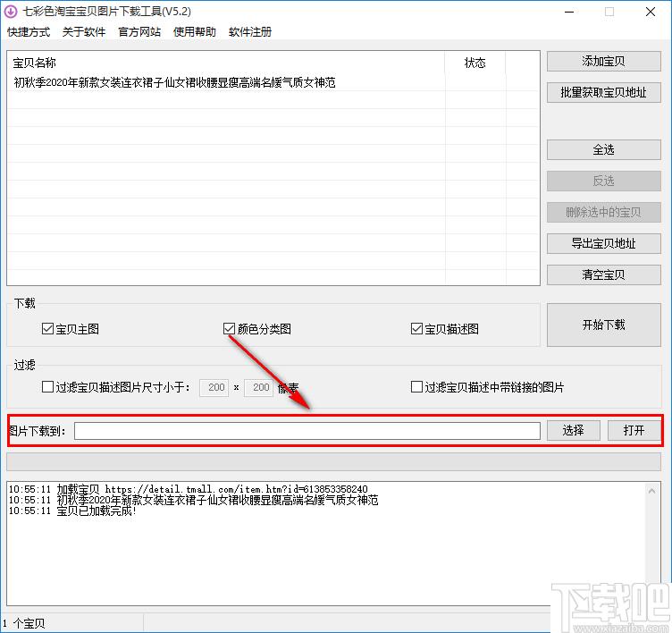
Task: Click the 批量获取宝贝地址 button
Action: point(603,93)
